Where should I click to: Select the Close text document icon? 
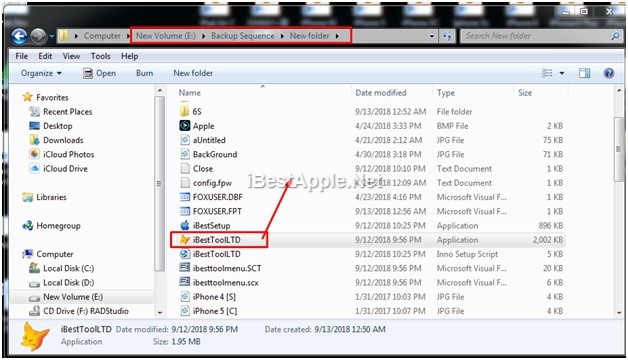[185, 169]
